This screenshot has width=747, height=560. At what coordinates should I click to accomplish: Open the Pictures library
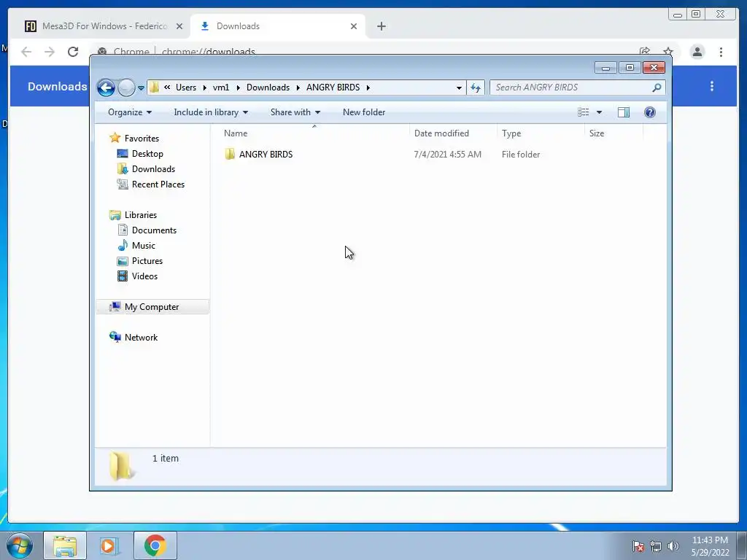coord(147,261)
